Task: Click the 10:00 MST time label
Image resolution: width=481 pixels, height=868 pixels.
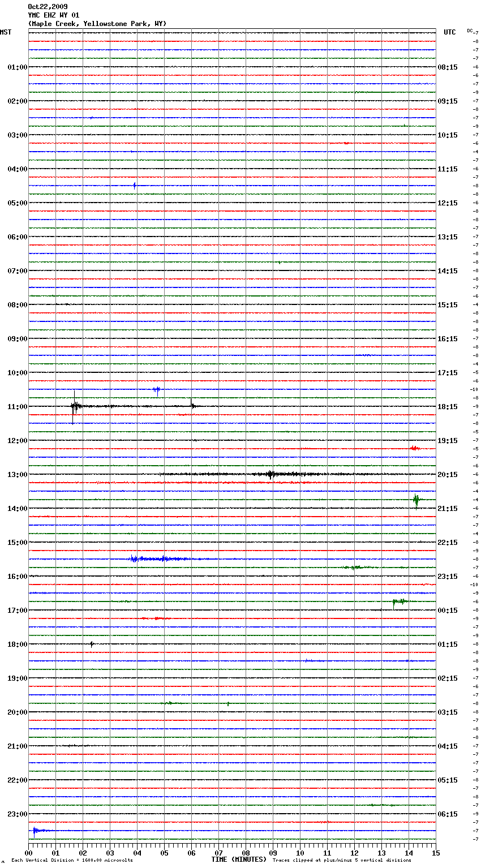Action: coord(18,373)
